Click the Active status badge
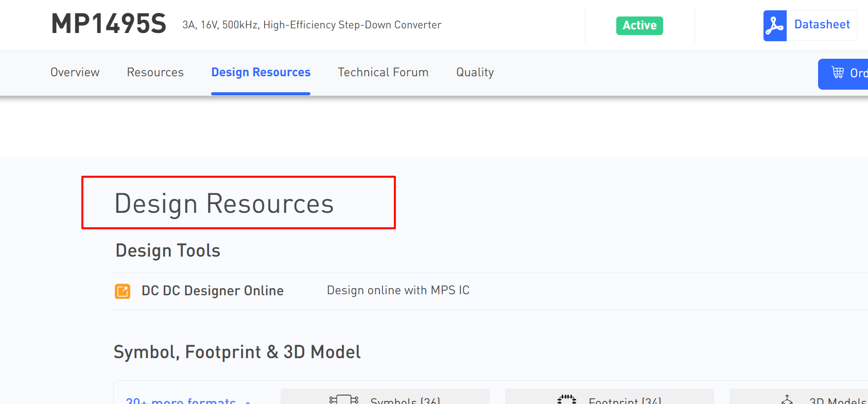 639,26
